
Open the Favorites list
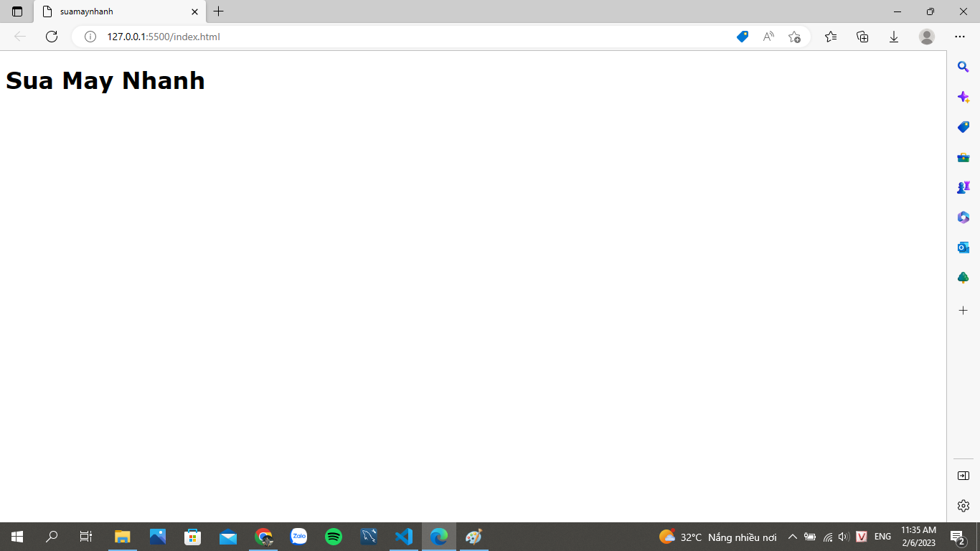[831, 37]
